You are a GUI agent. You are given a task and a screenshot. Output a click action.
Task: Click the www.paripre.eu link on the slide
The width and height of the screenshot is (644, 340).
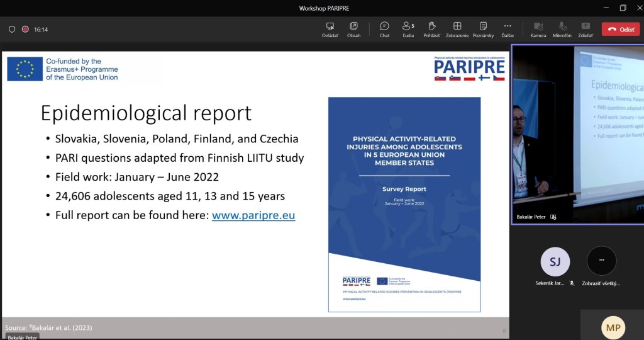tap(253, 215)
